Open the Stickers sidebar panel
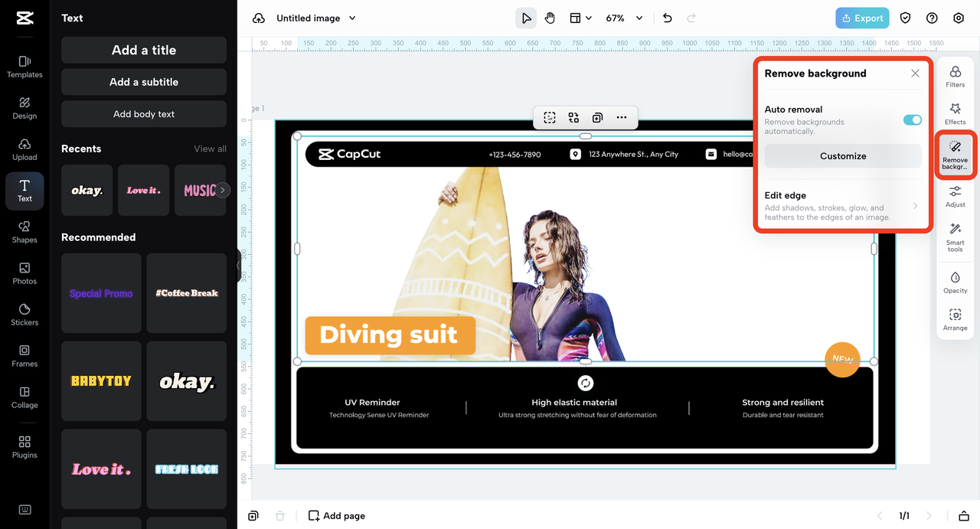The image size is (980, 529). (x=24, y=315)
